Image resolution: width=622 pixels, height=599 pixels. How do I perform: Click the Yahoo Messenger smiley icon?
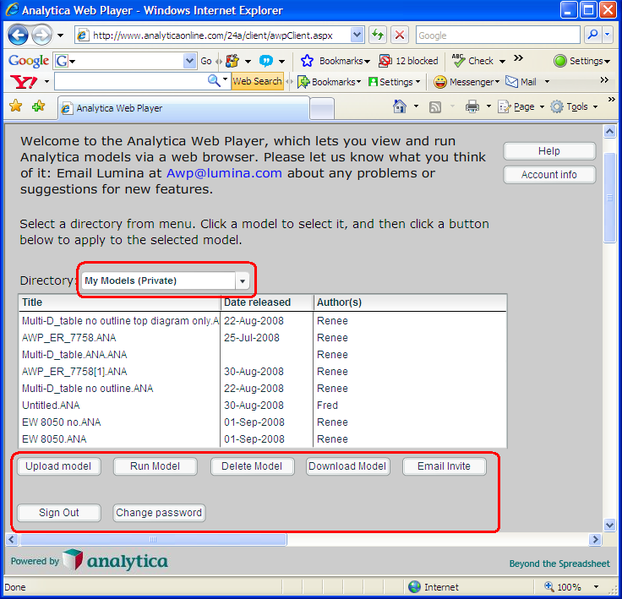coord(440,82)
